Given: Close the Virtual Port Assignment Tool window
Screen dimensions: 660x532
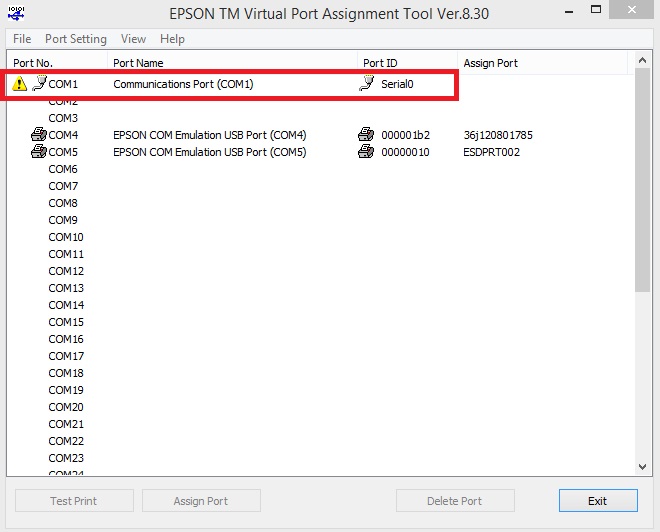Looking at the screenshot, I should [631, 9].
